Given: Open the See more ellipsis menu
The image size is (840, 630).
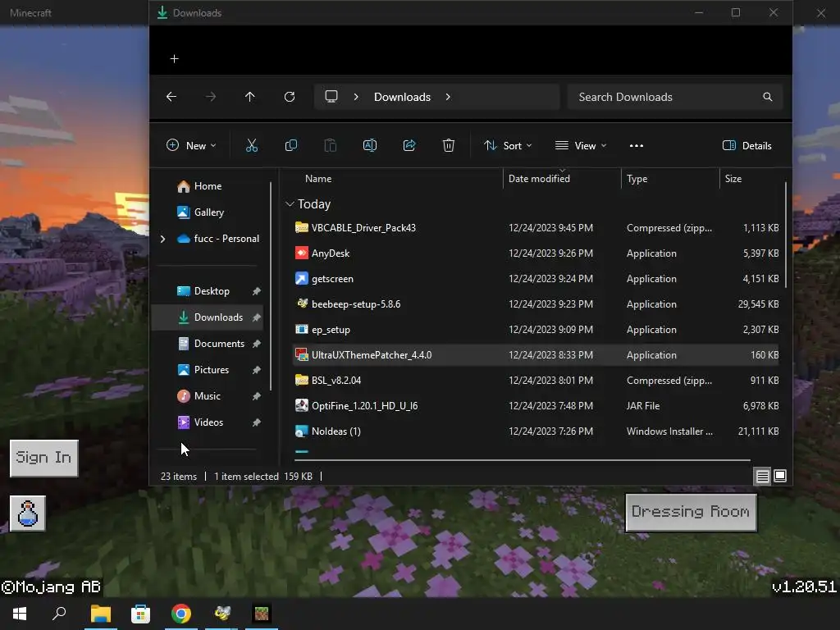Looking at the screenshot, I should (x=636, y=146).
